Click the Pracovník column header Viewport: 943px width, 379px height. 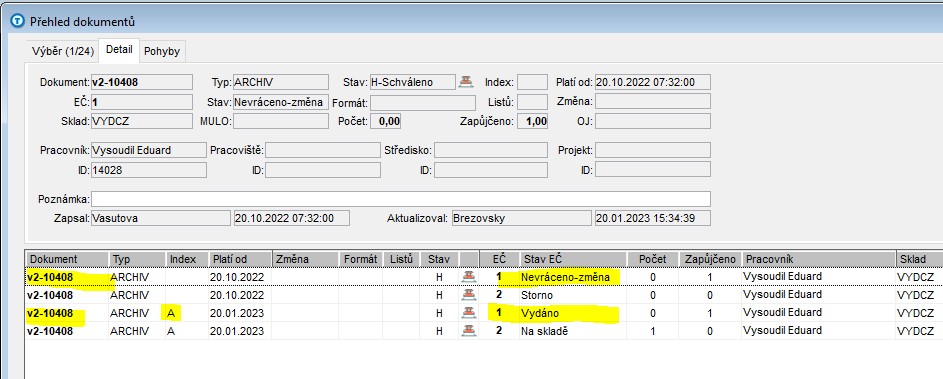(819, 259)
